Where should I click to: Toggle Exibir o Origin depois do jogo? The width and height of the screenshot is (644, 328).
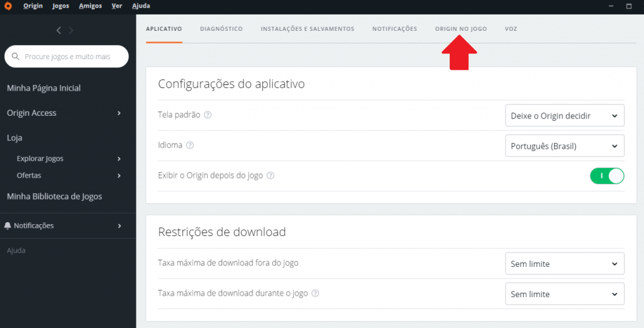[607, 176]
